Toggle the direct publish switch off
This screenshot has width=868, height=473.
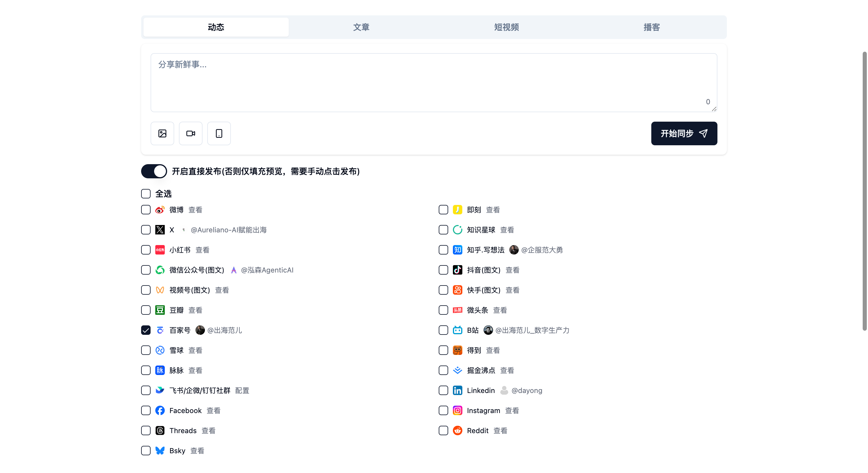(x=154, y=172)
